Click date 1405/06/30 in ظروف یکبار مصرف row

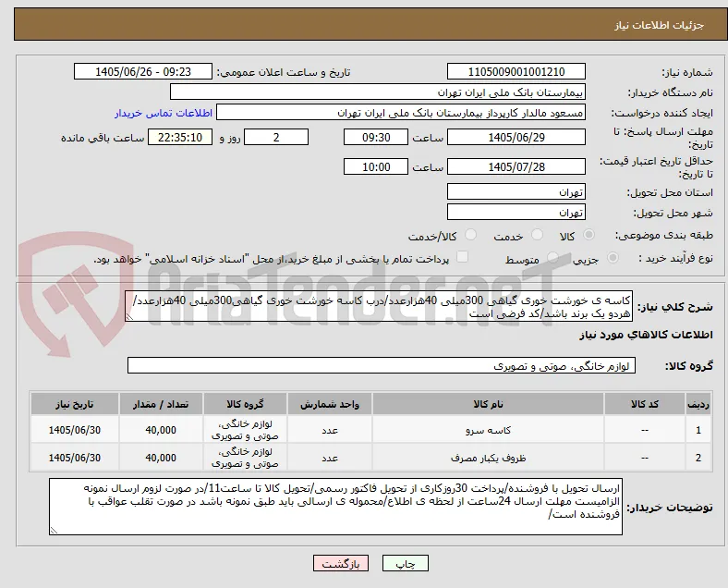point(74,458)
